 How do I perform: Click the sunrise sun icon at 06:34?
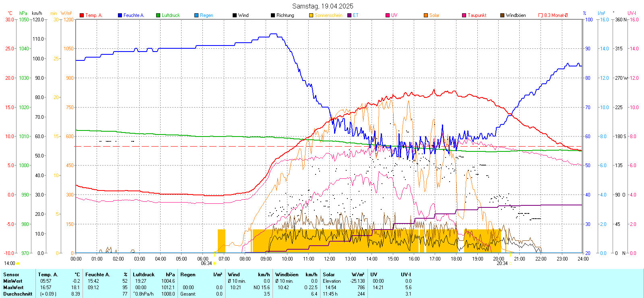click(215, 263)
